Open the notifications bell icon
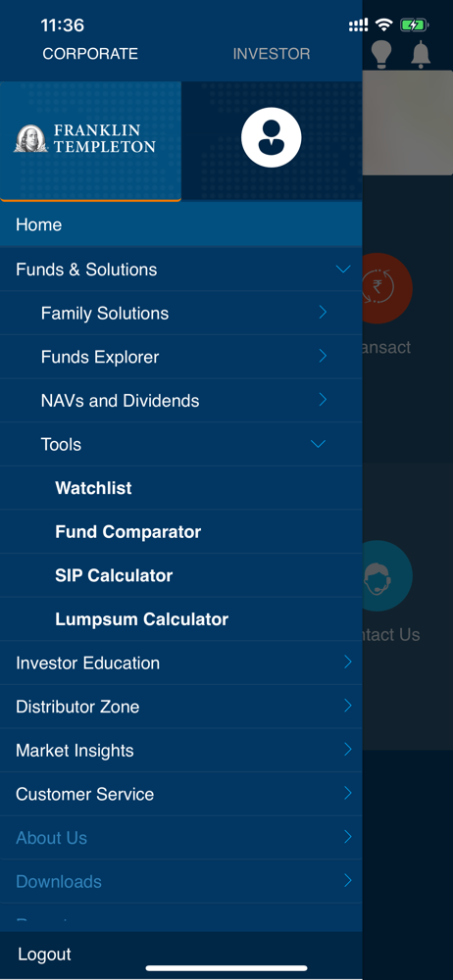Viewport: 453px width, 980px height. point(421,54)
